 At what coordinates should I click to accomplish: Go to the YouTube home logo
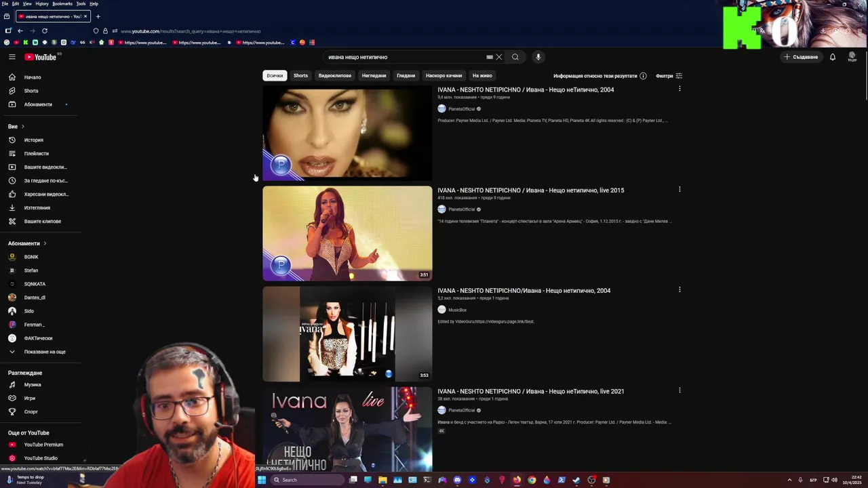41,57
